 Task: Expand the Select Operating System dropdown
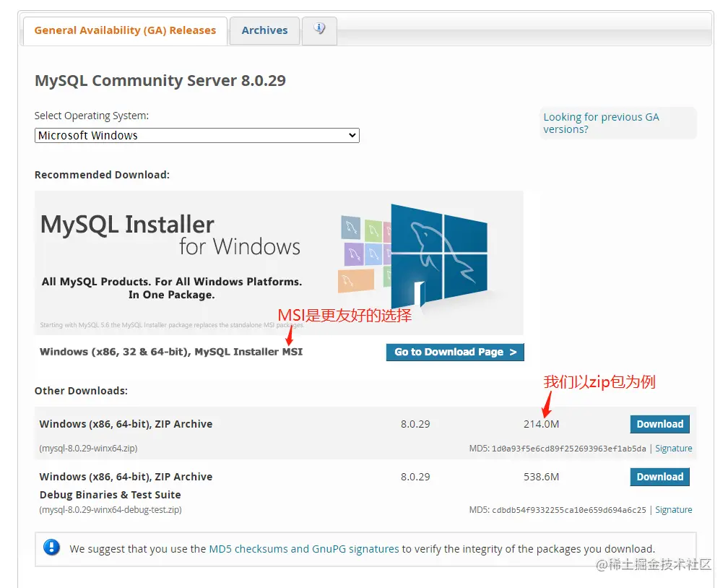[197, 136]
